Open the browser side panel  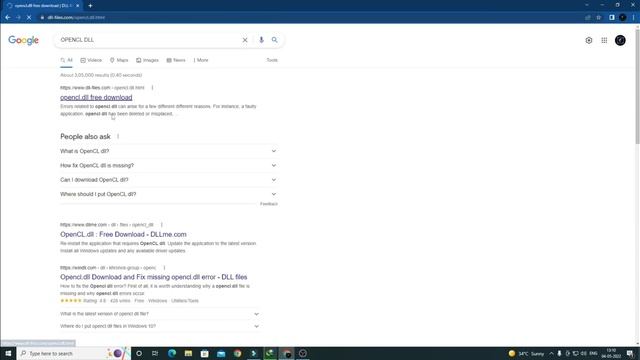611,18
